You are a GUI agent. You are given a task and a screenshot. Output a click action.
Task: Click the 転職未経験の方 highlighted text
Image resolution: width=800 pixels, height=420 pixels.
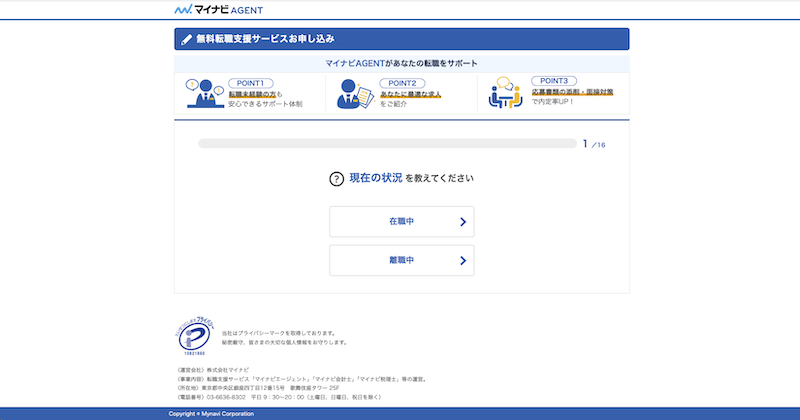(252, 94)
